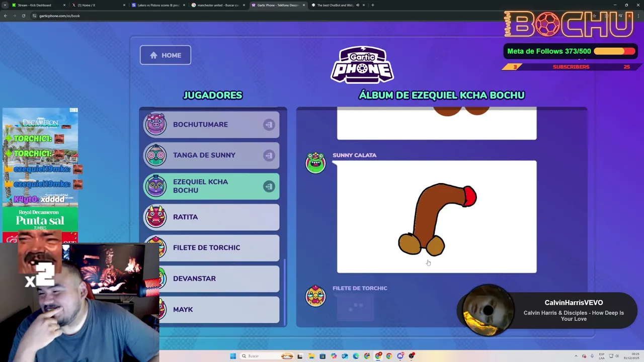Open the volume and network flyout
This screenshot has width=644, height=362.
[x=614, y=356]
